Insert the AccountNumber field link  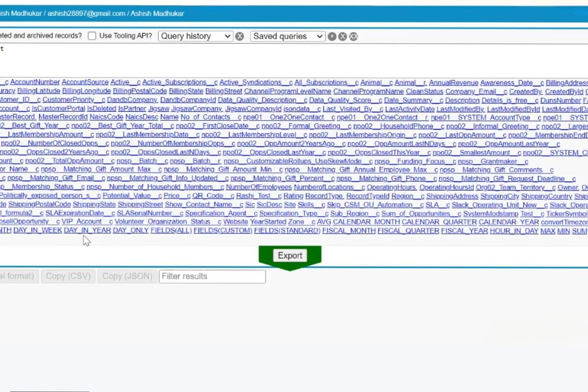pyautogui.click(x=35, y=82)
